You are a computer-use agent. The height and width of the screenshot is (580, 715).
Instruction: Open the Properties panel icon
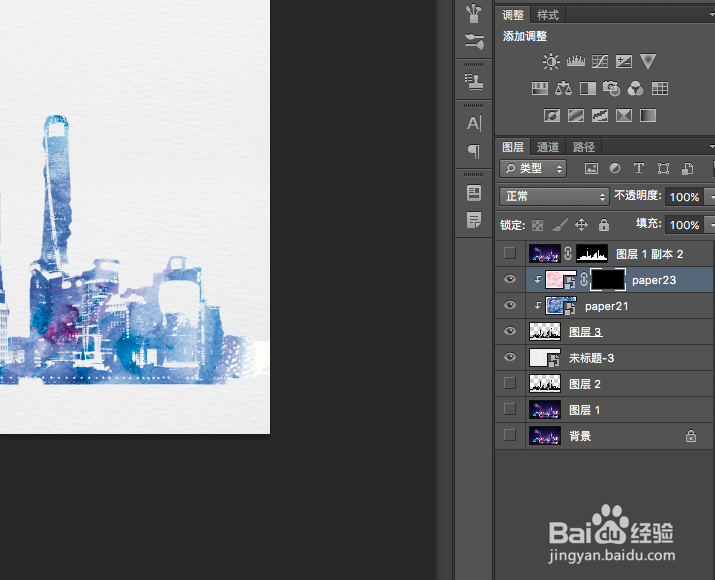point(474,192)
